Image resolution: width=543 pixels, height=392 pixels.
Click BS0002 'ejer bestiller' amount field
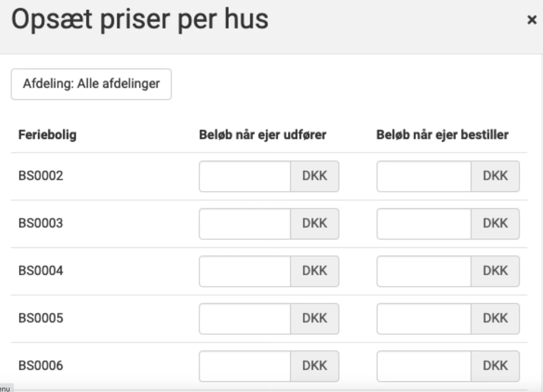click(x=424, y=176)
